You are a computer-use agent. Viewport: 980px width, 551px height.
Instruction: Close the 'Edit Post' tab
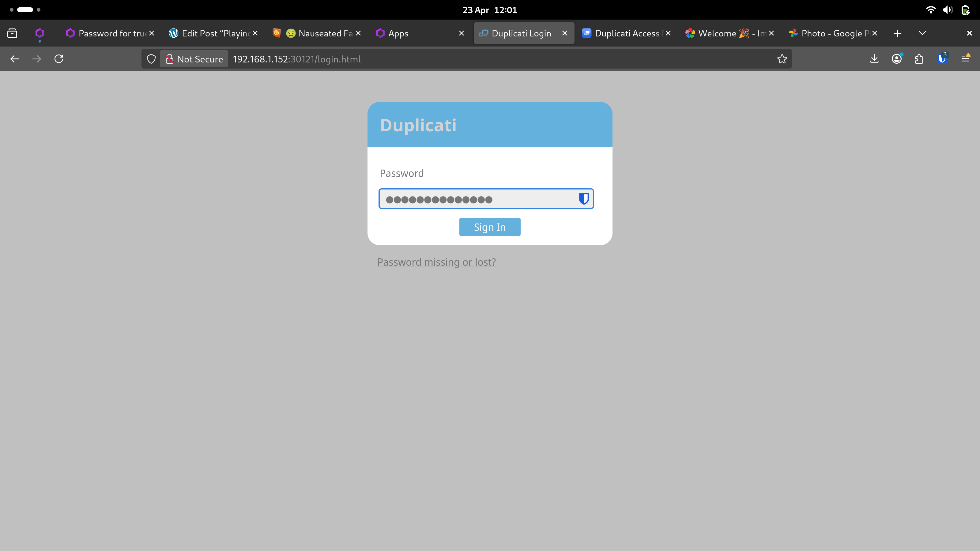click(255, 33)
